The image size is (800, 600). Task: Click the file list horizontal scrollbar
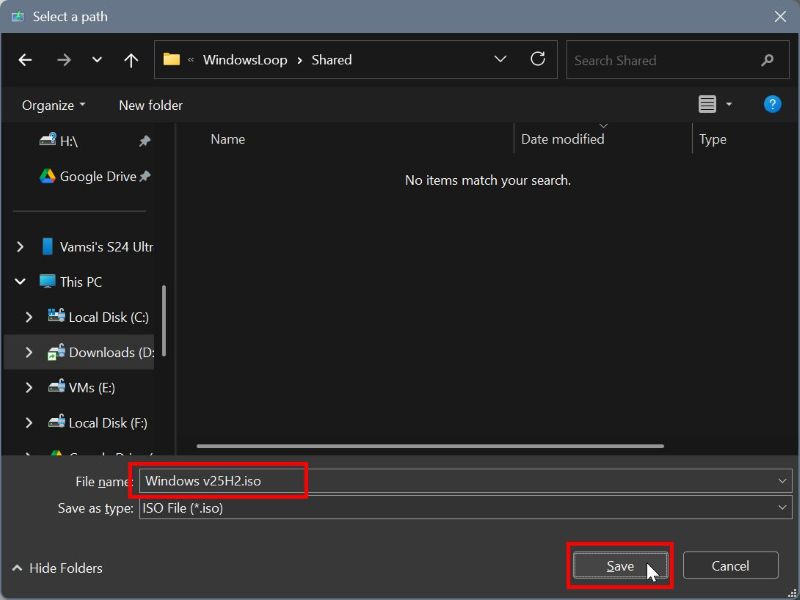(x=430, y=446)
